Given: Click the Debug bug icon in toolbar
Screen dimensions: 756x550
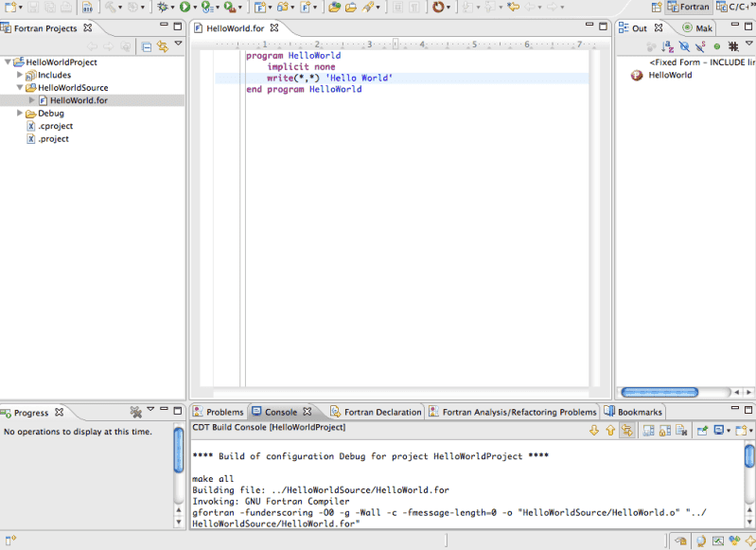Looking at the screenshot, I should [x=162, y=7].
